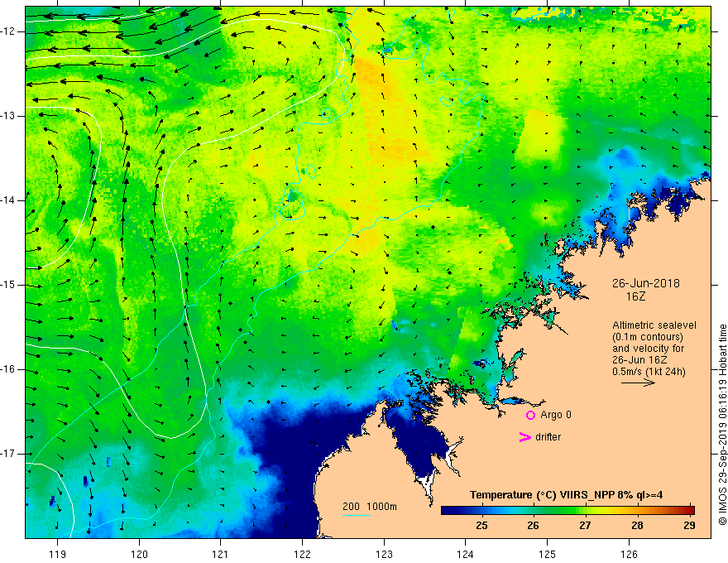Click the magenta Argo 0 circle marker
Viewport: 728px width, 563px height.
(x=530, y=416)
